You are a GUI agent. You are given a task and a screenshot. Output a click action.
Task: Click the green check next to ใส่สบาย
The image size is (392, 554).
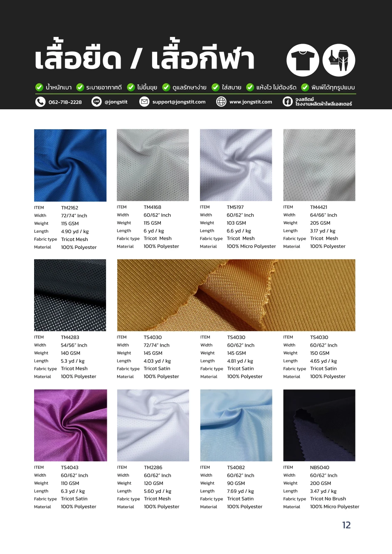coord(215,87)
